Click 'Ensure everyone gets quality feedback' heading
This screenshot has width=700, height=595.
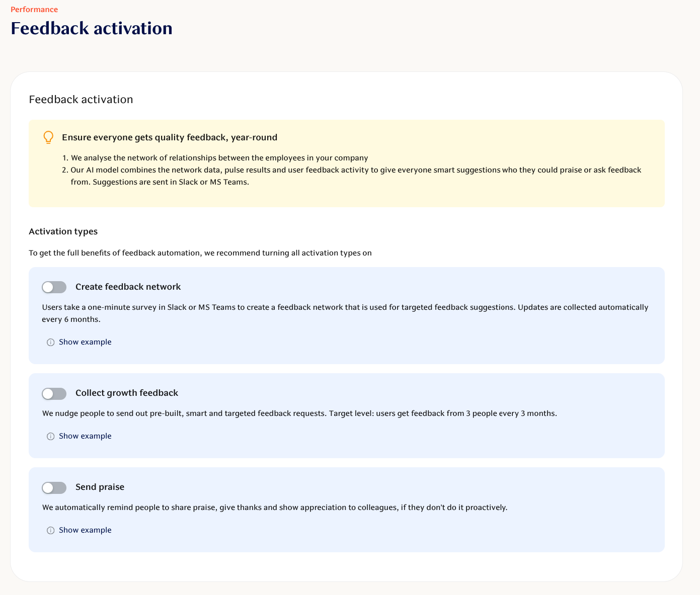(x=170, y=137)
